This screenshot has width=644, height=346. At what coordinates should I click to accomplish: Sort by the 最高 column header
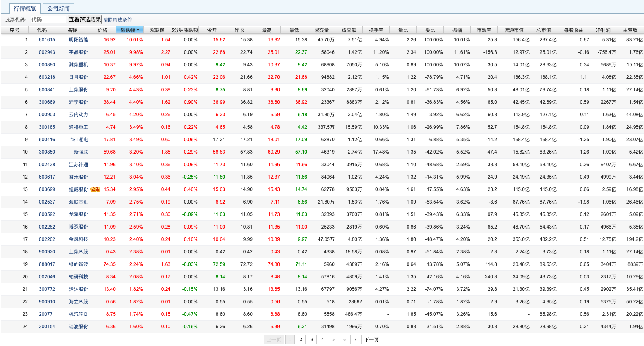coord(267,30)
